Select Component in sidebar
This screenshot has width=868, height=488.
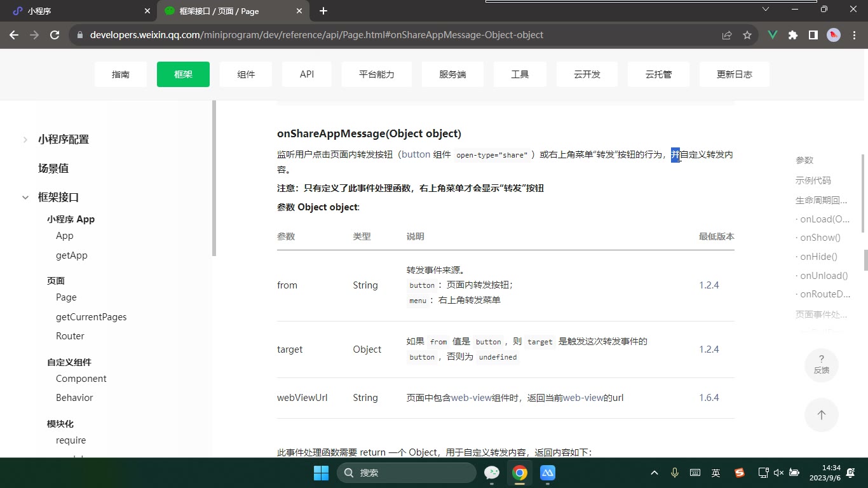tap(81, 379)
